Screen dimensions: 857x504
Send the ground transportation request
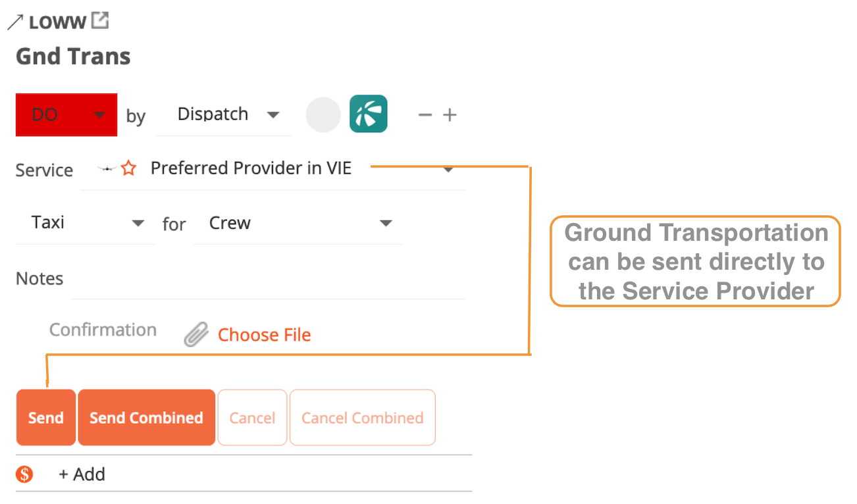point(45,417)
